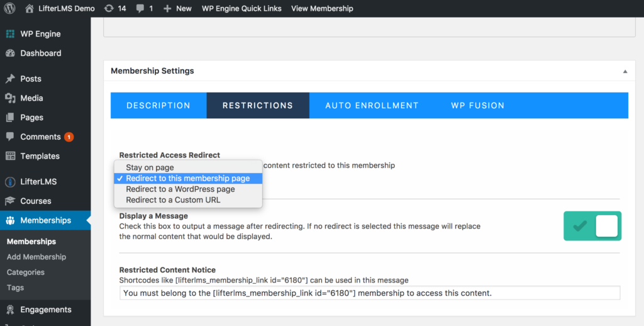Click the Courses graduation cap icon

click(10, 201)
